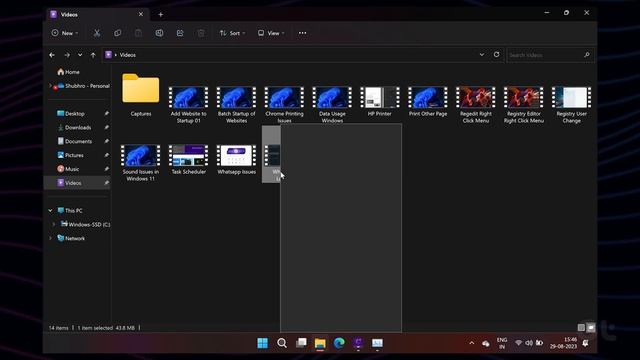Expand the Windows-SSD (C:) drive
This screenshot has height=360, width=640.
point(53,224)
